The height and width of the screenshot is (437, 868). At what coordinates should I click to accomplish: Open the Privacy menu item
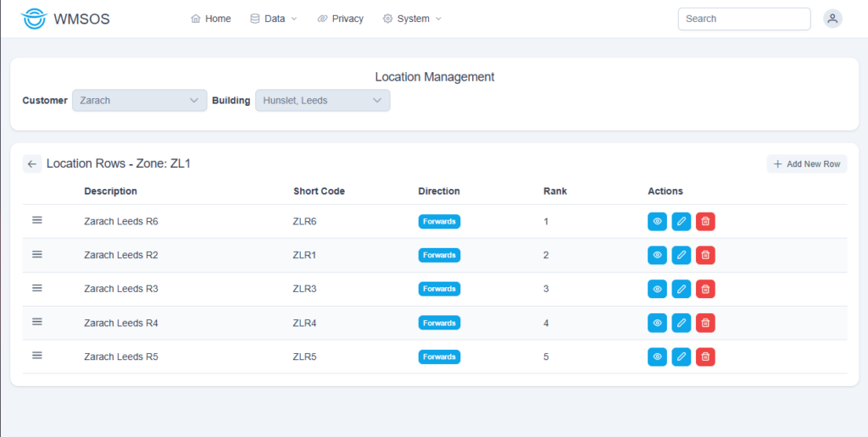[x=341, y=19]
